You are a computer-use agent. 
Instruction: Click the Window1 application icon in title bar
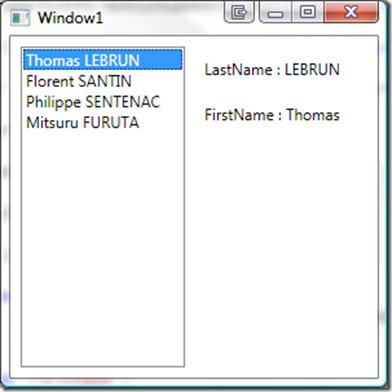(20, 18)
